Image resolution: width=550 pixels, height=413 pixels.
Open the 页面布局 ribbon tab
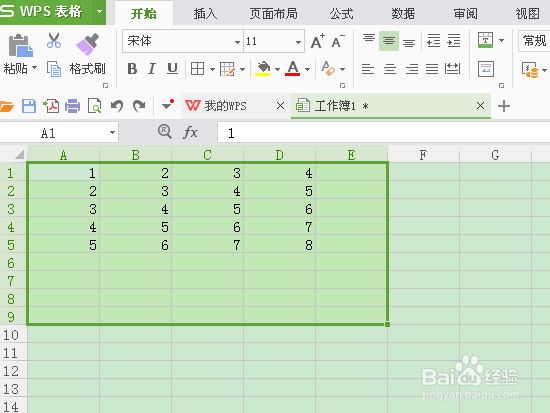(x=274, y=14)
